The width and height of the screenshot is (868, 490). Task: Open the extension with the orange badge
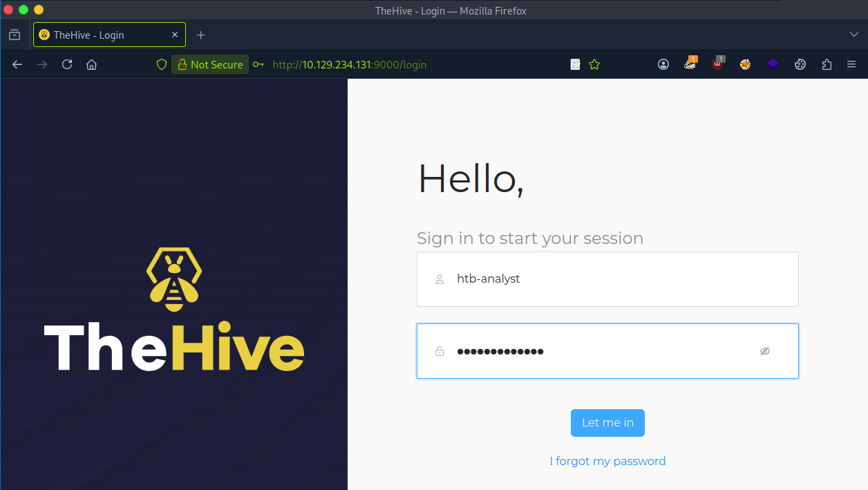[x=690, y=64]
